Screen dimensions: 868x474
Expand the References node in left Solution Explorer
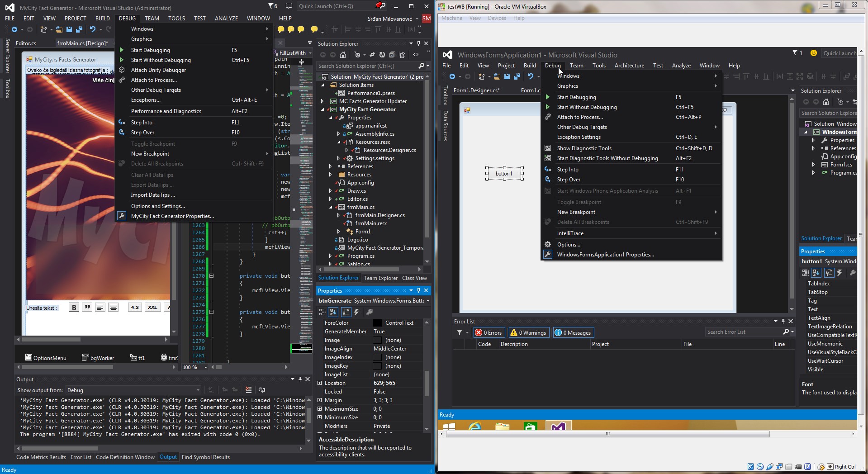pos(331,166)
